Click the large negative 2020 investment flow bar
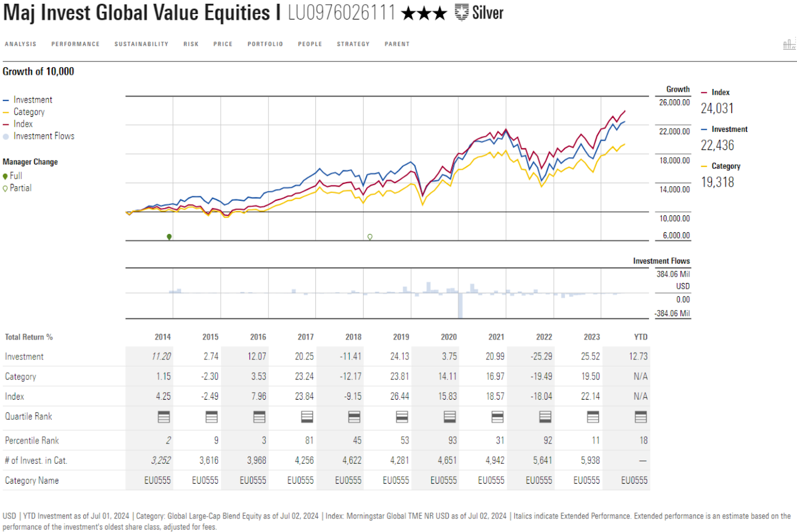797x532 pixels. click(x=460, y=305)
